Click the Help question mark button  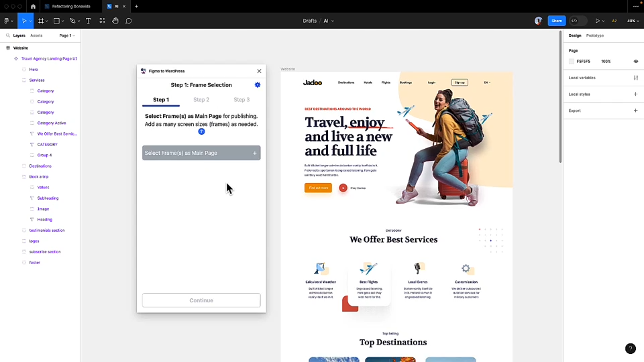point(630,349)
